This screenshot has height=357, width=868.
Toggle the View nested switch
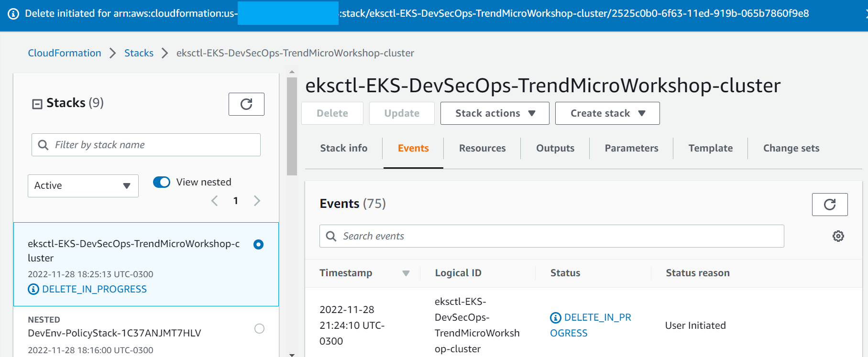coord(162,182)
